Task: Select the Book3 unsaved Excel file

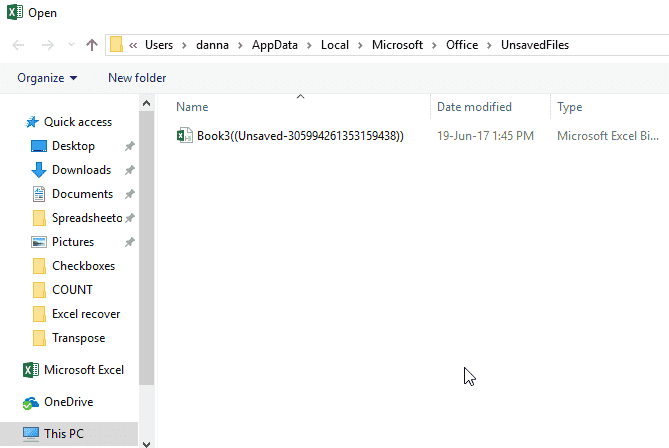Action: tap(299, 136)
